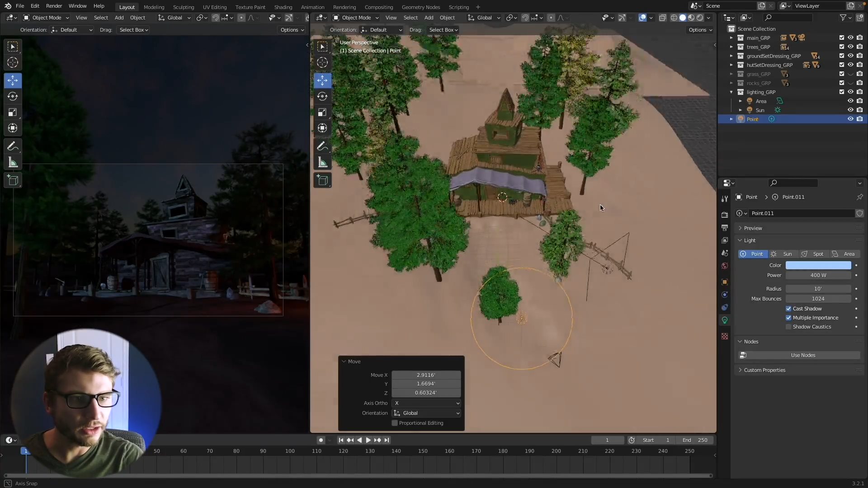Viewport: 868px width, 488px height.
Task: Select the Rotate tool in right viewport
Action: coord(322,96)
